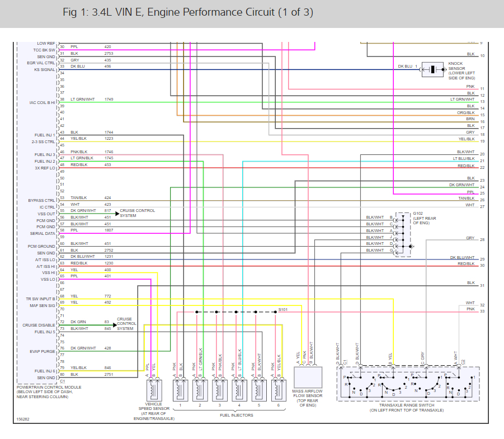Click the Cruise Control System arrow at pin 72
The width and height of the screenshot is (504, 439).
[x=115, y=325]
